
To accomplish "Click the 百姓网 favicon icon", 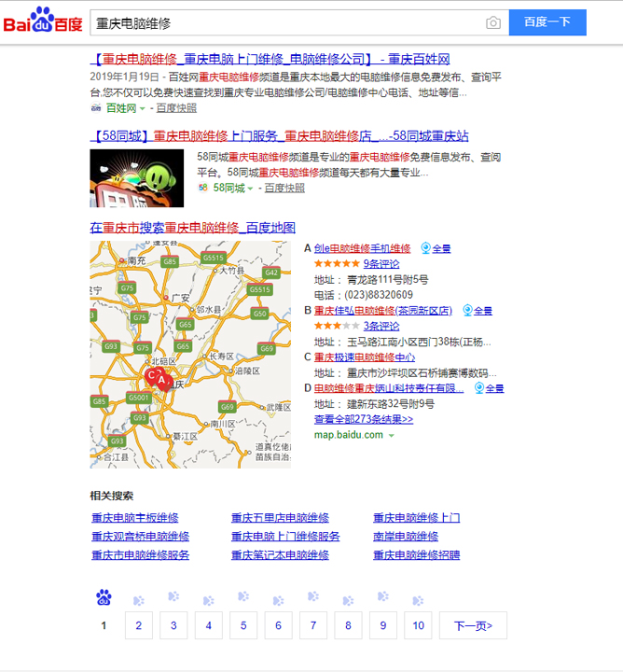I will (95, 108).
